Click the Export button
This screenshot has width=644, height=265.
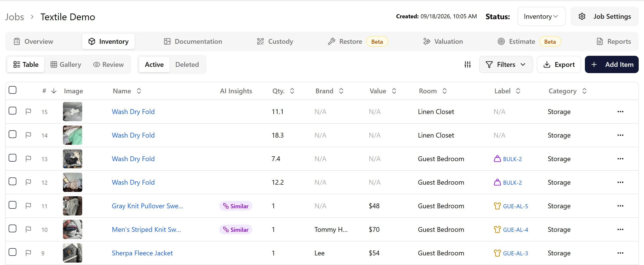(559, 64)
